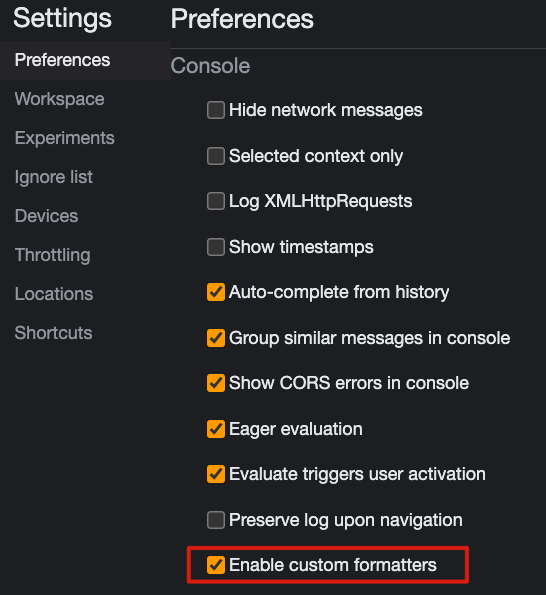Open the Ignore list tab

[53, 177]
